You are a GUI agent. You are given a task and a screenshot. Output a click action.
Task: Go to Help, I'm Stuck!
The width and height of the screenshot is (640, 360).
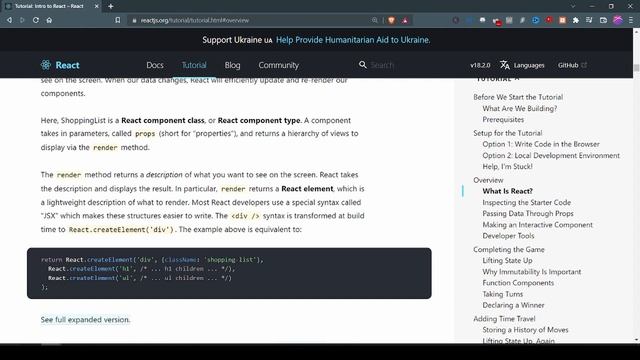coord(507,167)
